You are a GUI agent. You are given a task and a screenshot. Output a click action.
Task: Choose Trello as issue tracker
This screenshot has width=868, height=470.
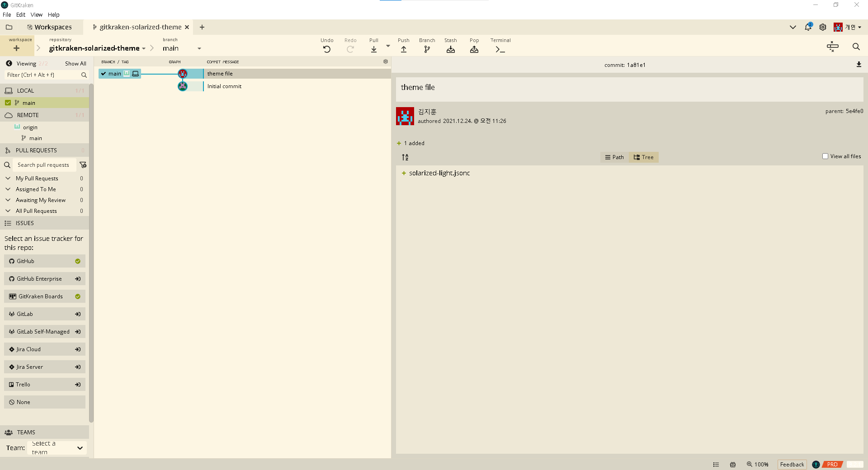coord(45,385)
